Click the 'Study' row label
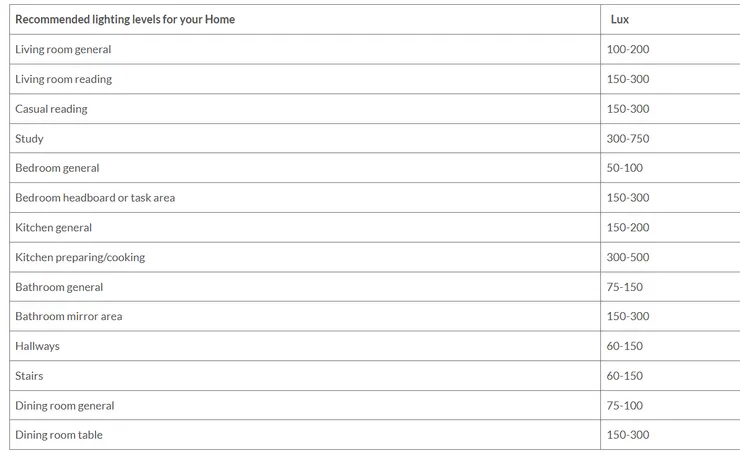Image resolution: width=740 pixels, height=454 pixels. coord(29,139)
